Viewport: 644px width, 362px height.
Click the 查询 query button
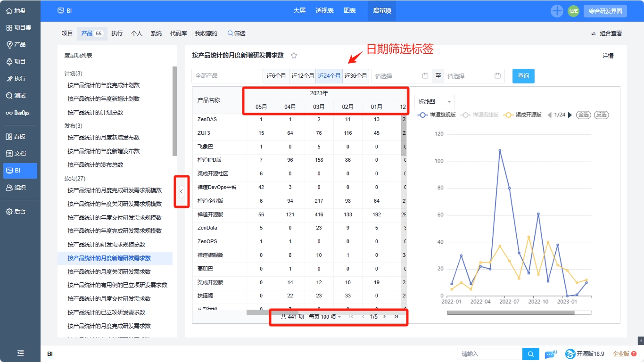tap(523, 75)
